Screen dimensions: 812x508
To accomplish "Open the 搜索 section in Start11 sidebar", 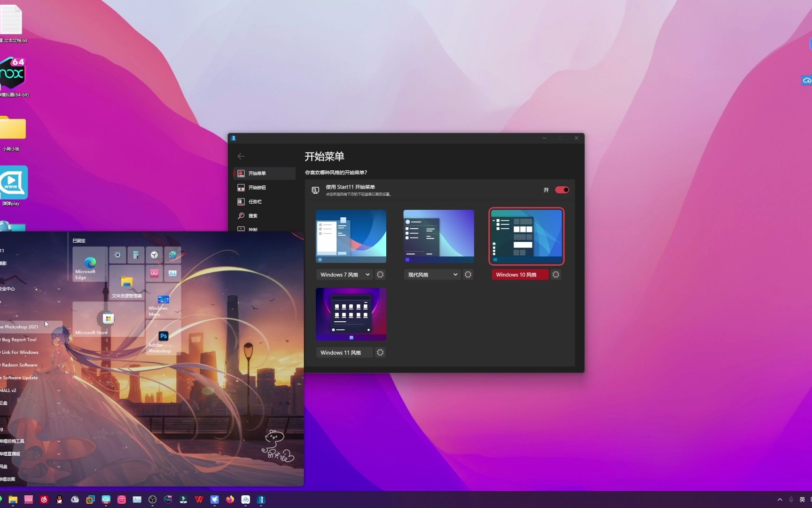I will (x=264, y=215).
